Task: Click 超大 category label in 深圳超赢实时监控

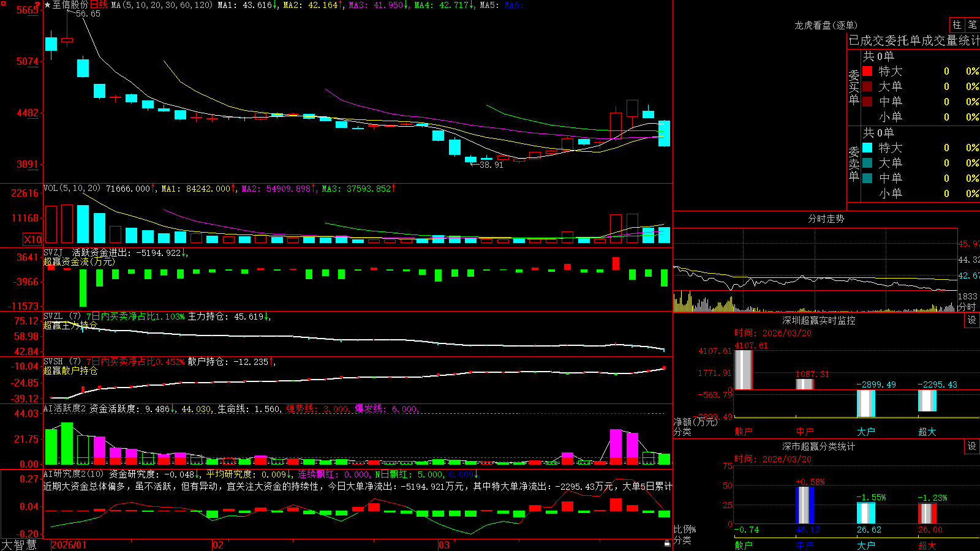Action: pyautogui.click(x=927, y=432)
